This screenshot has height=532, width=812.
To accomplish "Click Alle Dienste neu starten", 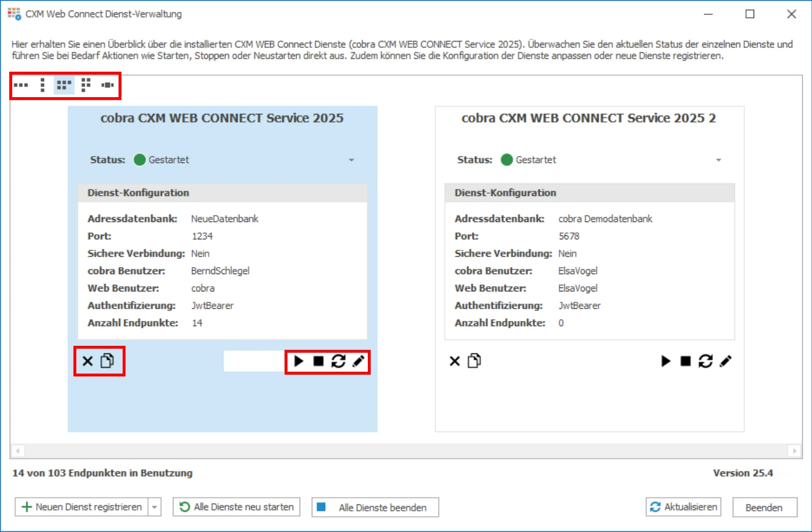I will tap(236, 507).
